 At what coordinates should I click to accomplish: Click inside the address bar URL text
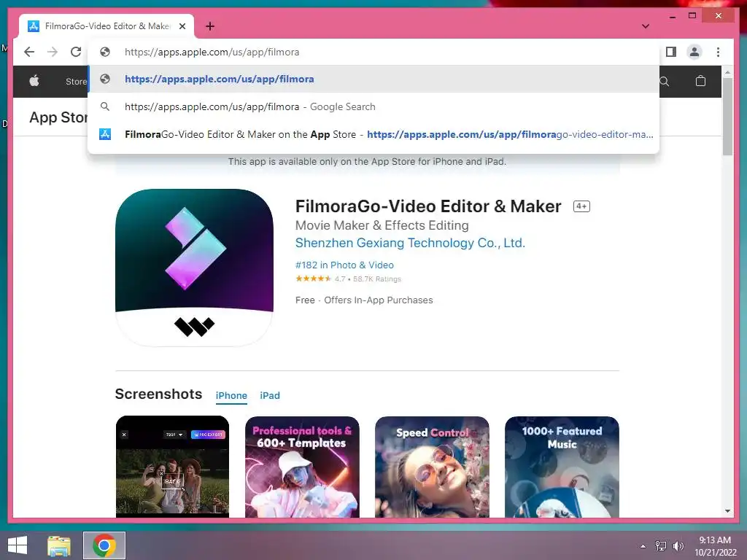[212, 52]
